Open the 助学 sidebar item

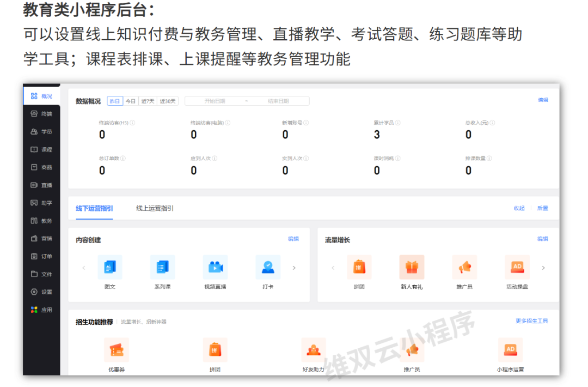41,203
